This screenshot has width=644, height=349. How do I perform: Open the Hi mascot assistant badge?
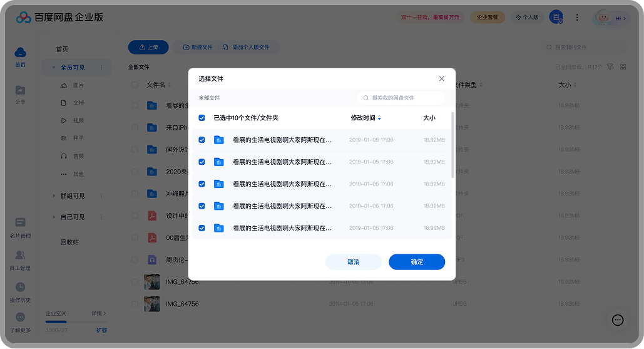611,18
